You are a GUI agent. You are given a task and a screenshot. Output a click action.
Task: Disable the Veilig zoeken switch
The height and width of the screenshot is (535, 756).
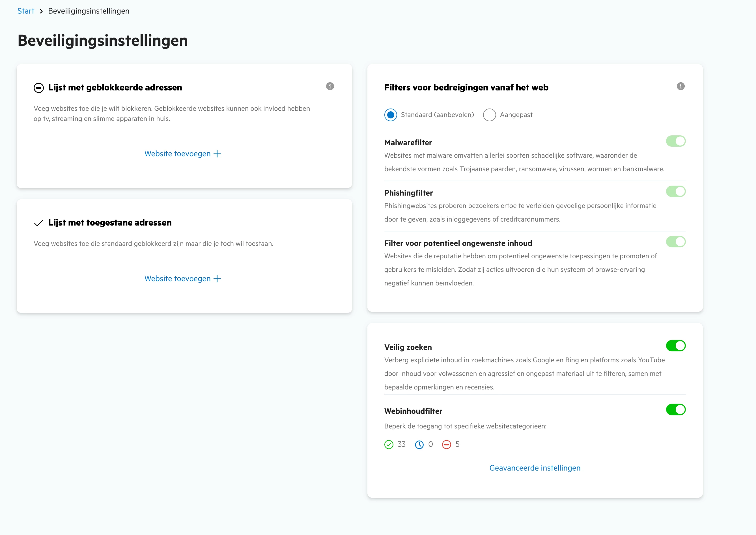coord(676,346)
